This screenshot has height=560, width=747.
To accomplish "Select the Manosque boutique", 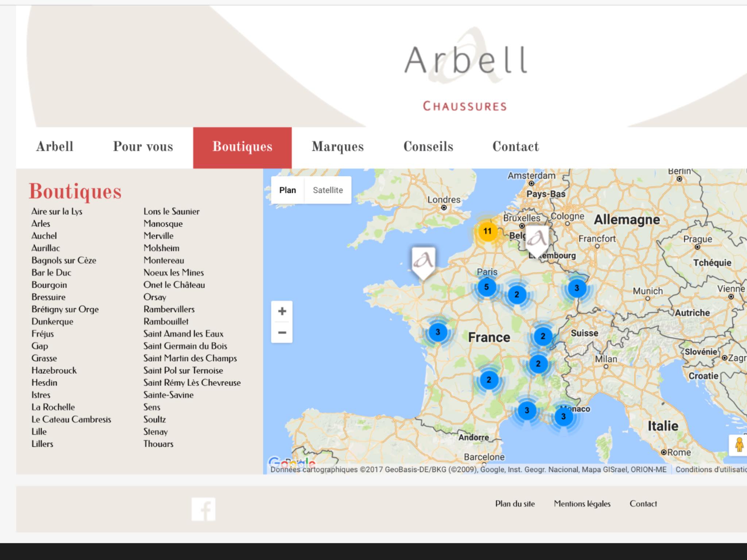I will [x=163, y=224].
